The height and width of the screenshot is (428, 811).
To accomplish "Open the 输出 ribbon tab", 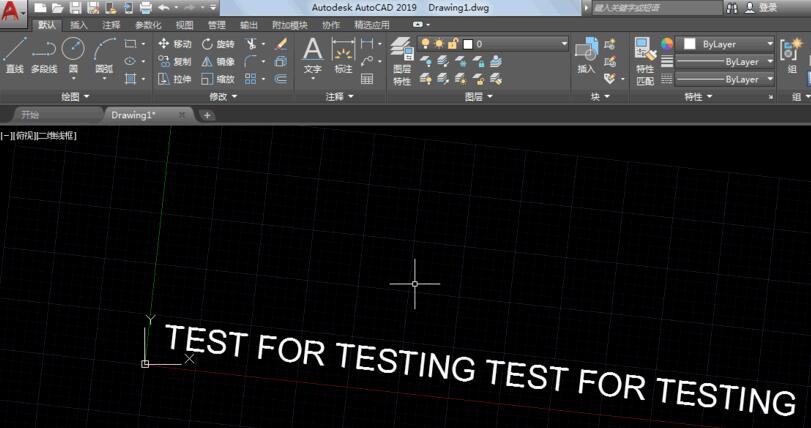I will (249, 25).
